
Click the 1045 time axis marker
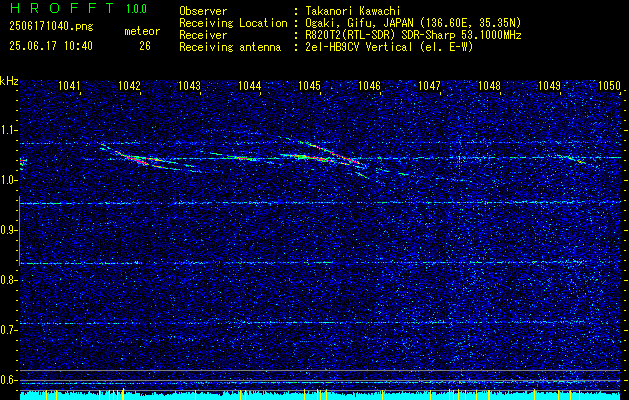pyautogui.click(x=310, y=85)
